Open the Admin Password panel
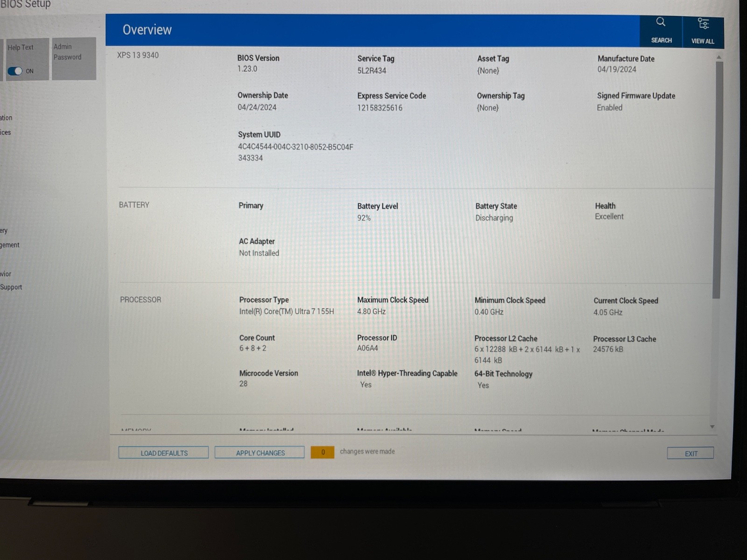Image resolution: width=747 pixels, height=560 pixels. [x=74, y=59]
